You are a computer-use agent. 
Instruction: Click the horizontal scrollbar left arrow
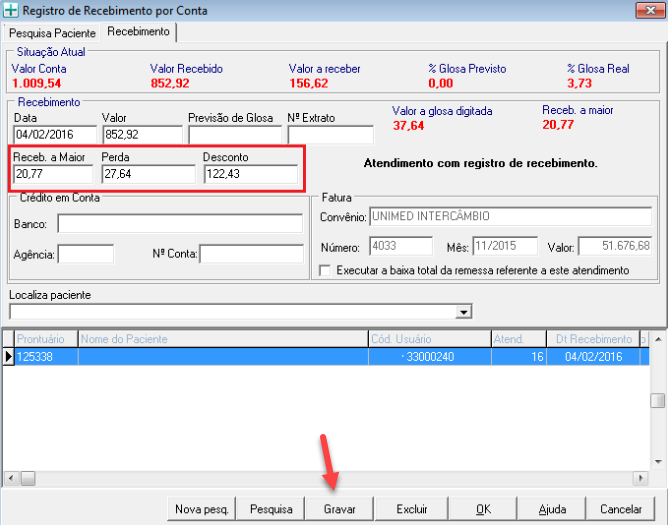click(11, 478)
